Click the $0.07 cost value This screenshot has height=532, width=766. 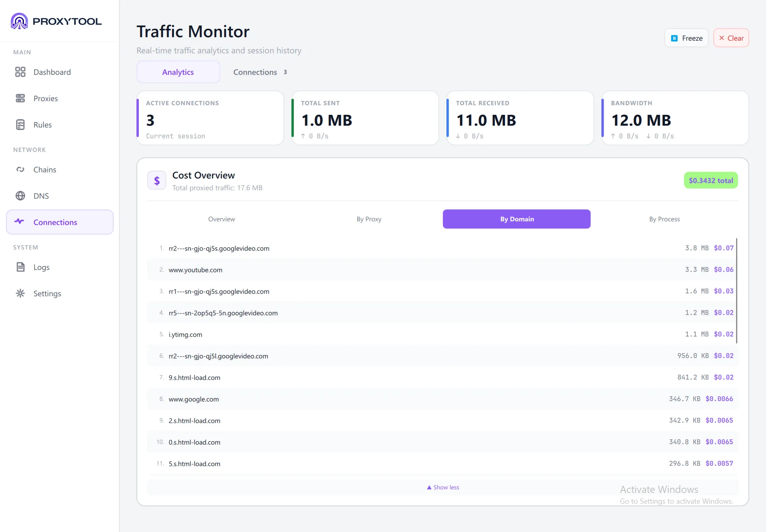724,248
